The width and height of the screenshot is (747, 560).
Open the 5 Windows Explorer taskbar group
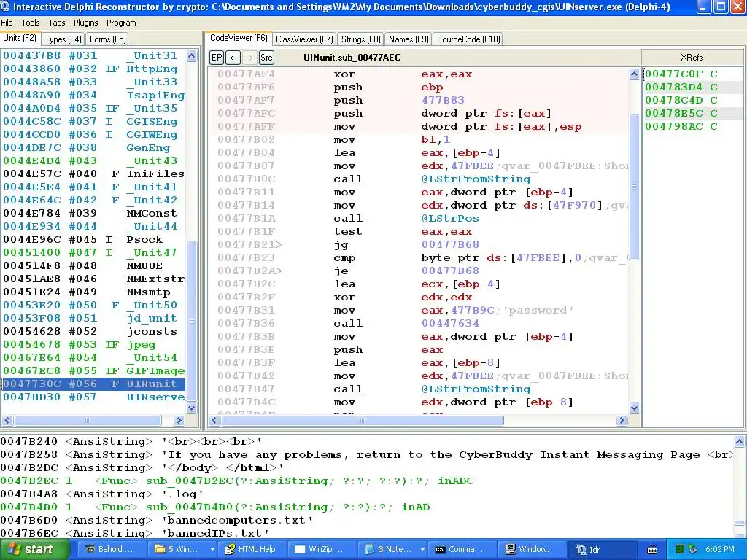pos(182,550)
